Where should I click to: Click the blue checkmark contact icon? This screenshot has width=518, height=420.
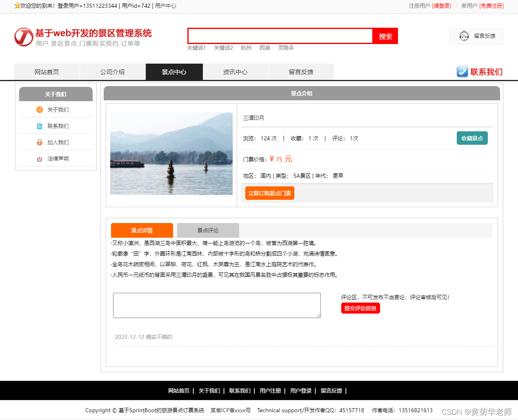pyautogui.click(x=462, y=72)
